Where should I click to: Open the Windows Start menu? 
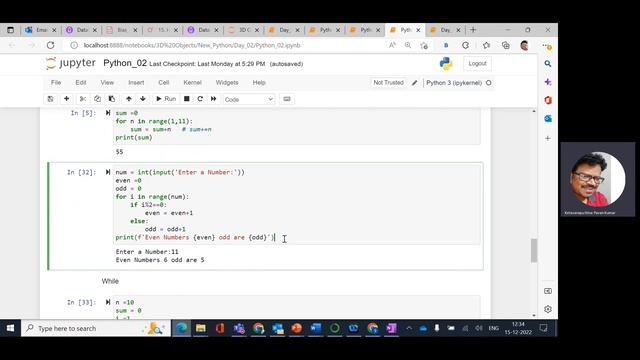[10, 328]
